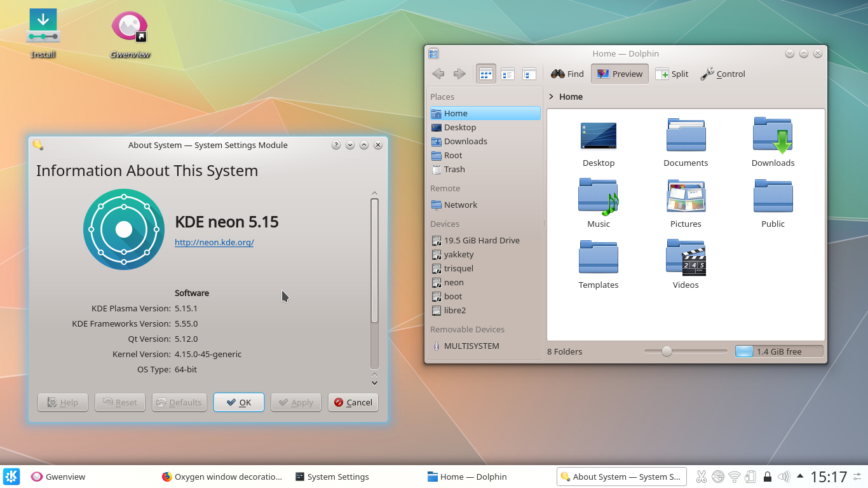Viewport: 868px width, 488px height.
Task: Switch to Details view mode
Action: tap(529, 74)
